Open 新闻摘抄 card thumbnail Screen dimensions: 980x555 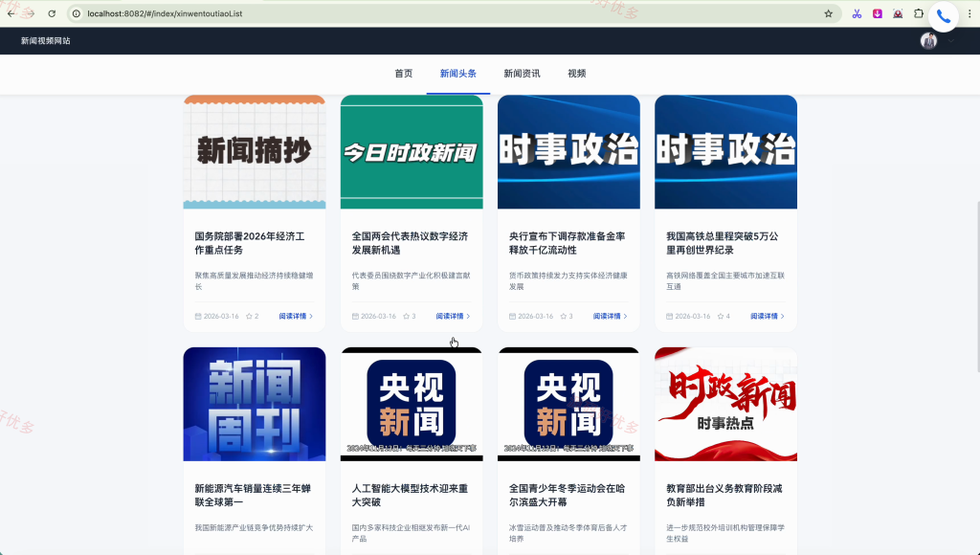255,152
